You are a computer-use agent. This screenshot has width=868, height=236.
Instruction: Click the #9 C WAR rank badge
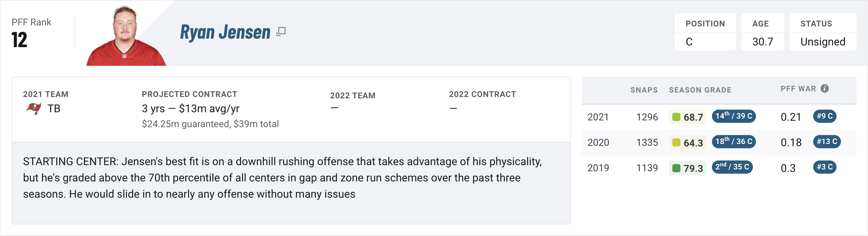pos(825,116)
